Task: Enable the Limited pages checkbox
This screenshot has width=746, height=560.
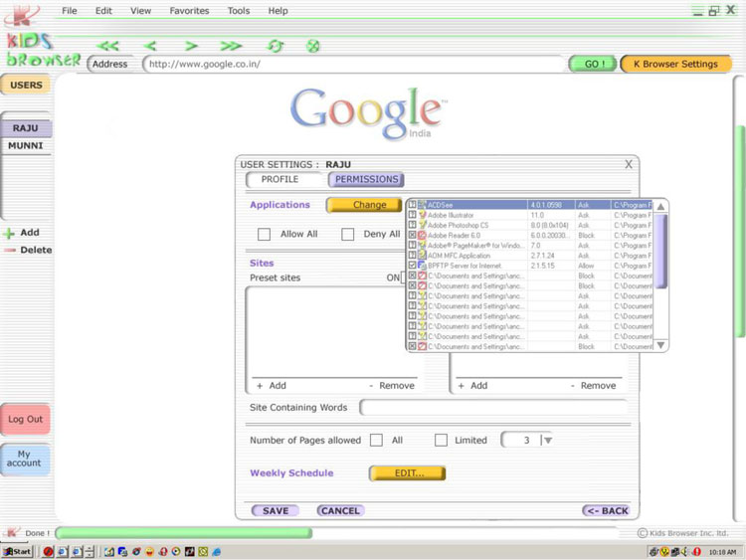Action: click(441, 440)
